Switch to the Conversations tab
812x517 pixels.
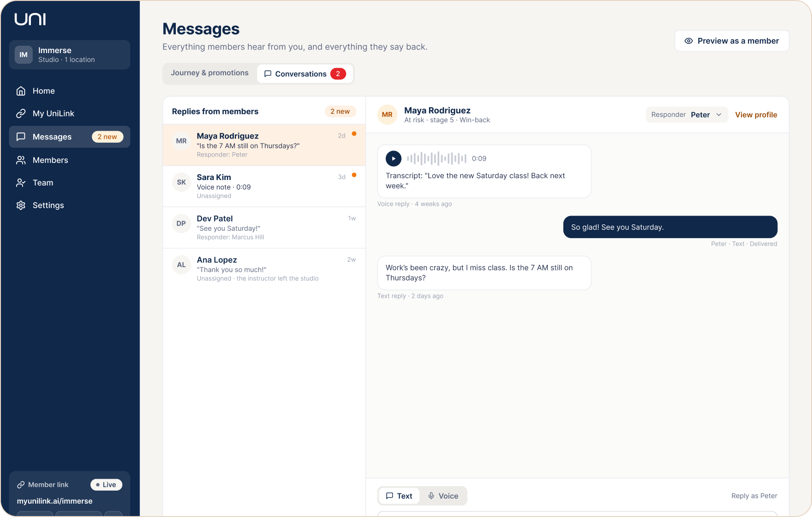coord(305,74)
